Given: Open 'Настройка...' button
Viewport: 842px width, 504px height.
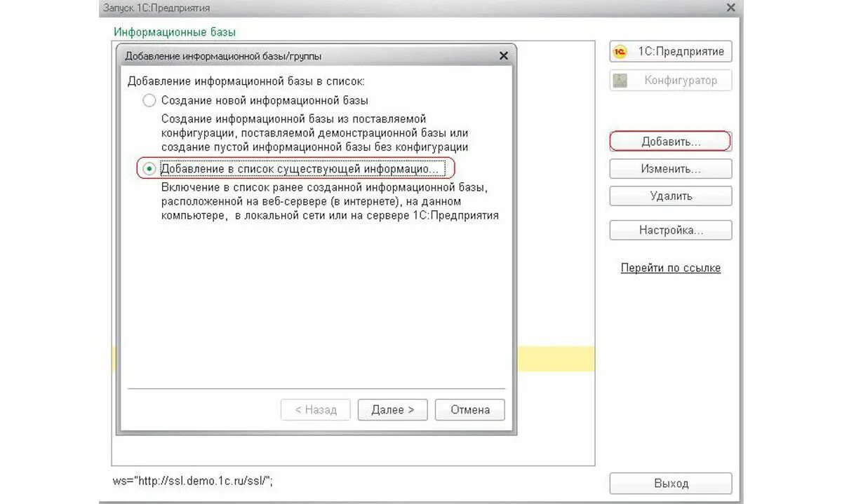Looking at the screenshot, I should (671, 230).
